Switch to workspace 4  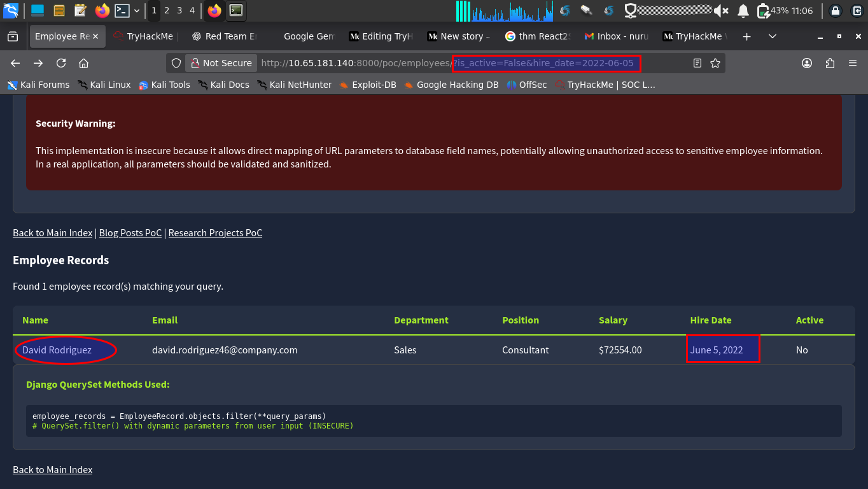(x=192, y=10)
